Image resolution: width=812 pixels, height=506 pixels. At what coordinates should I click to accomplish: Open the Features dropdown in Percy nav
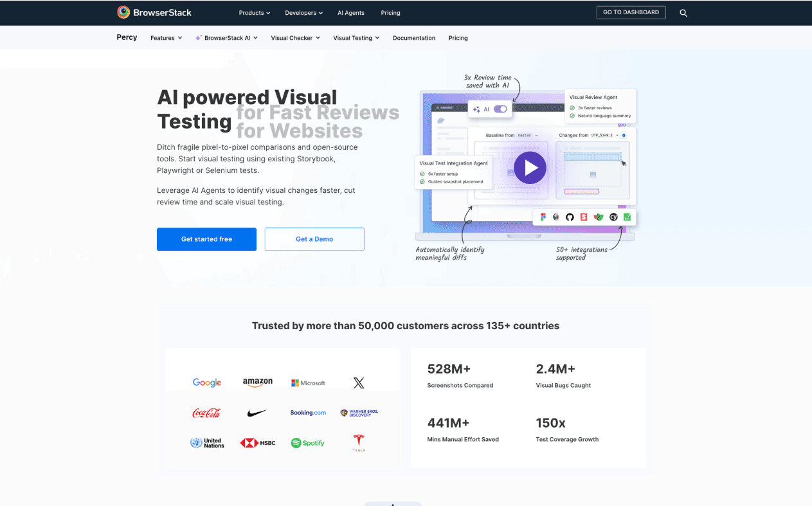[x=167, y=38]
